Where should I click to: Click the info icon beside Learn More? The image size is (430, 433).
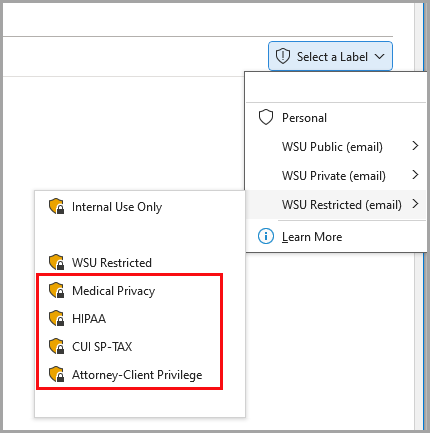click(x=266, y=236)
